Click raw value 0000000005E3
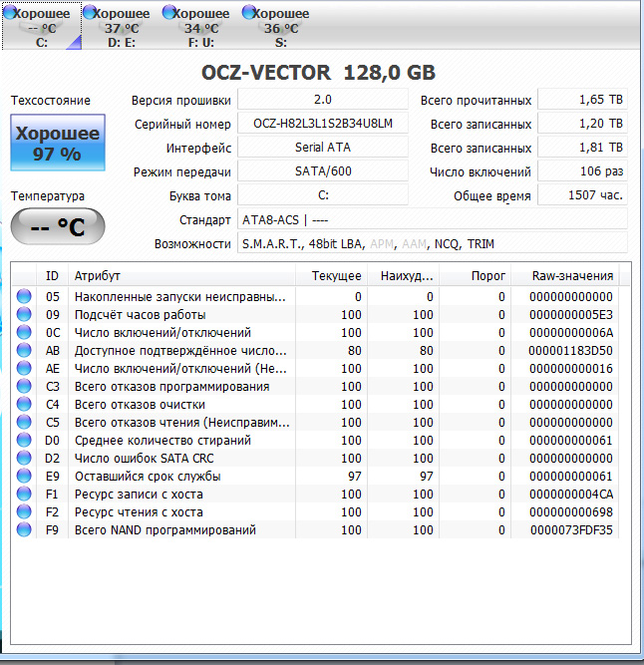Image resolution: width=644 pixels, height=665 pixels. pos(571,314)
